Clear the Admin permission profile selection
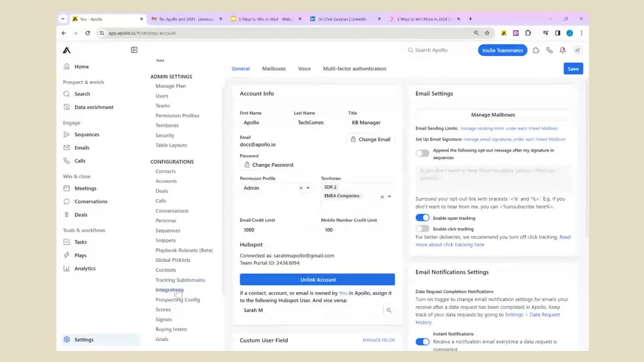This screenshot has height=362, width=644. 301,188
